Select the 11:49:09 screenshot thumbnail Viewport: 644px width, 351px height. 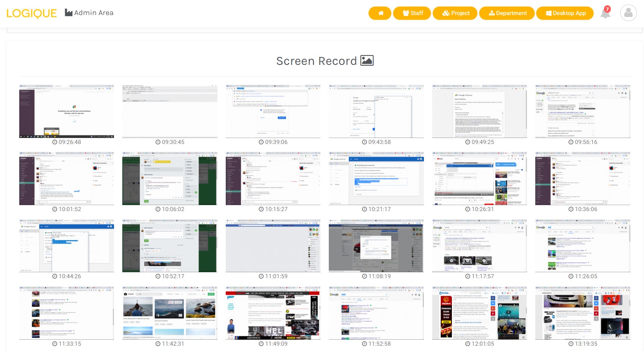[273, 313]
